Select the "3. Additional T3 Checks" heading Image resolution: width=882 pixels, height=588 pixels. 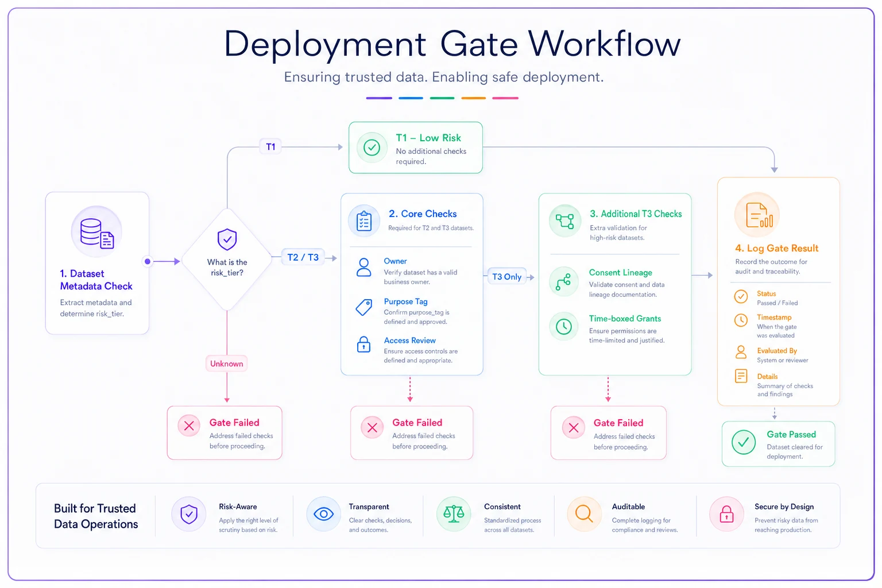(636, 214)
